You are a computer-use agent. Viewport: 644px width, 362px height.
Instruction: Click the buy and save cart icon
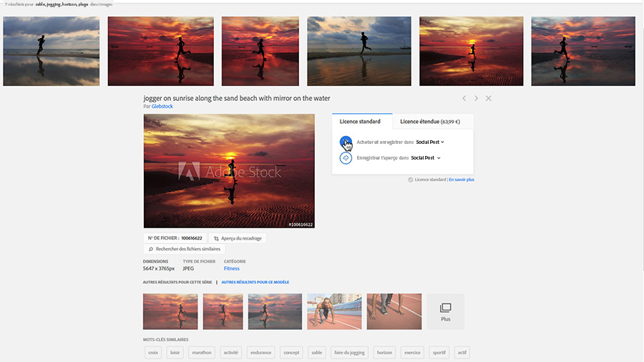click(346, 142)
